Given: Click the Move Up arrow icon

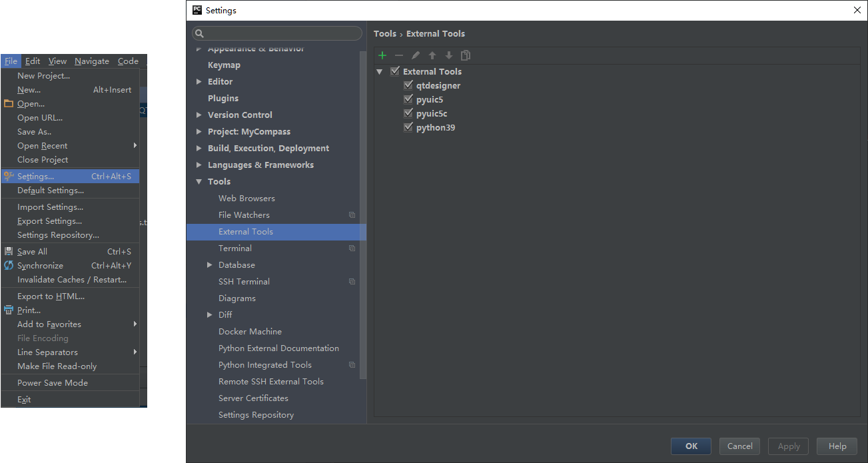Looking at the screenshot, I should coord(432,55).
